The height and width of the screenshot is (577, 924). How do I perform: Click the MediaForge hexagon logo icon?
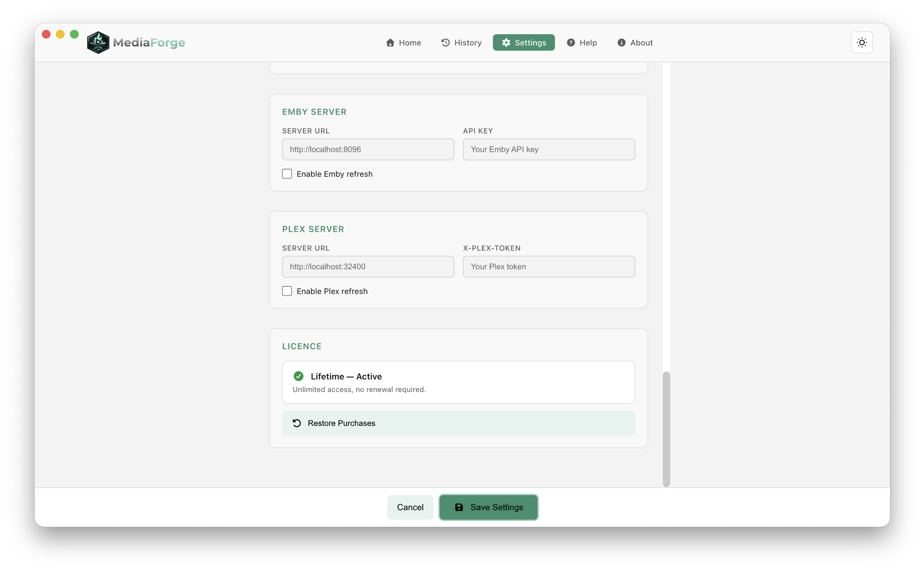98,42
